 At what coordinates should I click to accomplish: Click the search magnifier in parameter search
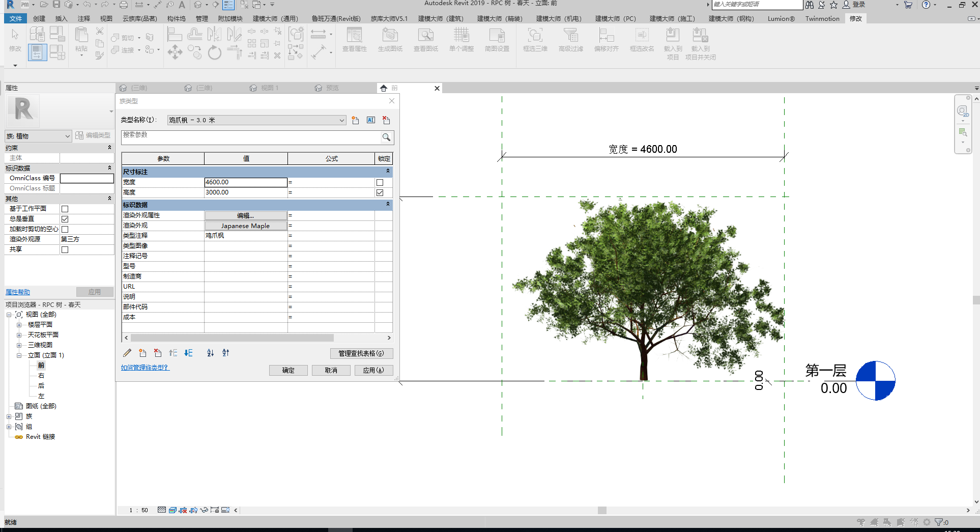[x=386, y=137]
